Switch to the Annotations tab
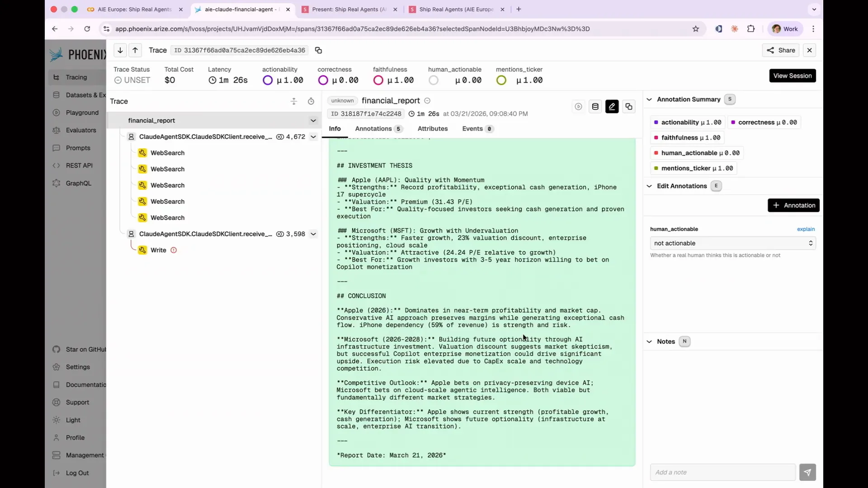This screenshot has width=868, height=488. tap(378, 129)
